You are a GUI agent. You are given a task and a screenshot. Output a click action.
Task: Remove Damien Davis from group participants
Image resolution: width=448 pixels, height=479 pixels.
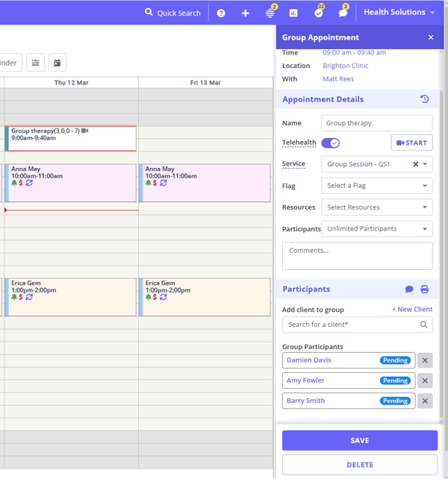click(425, 360)
